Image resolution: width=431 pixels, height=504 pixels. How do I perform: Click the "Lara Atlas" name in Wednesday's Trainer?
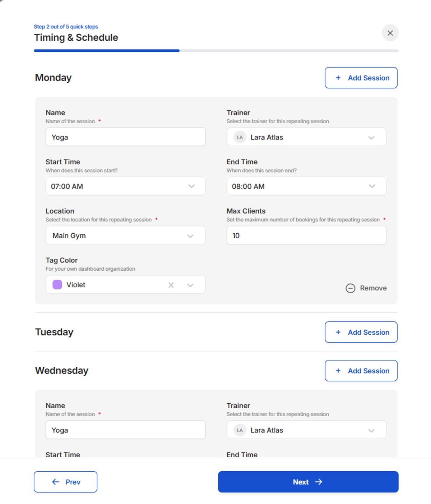[267, 430]
